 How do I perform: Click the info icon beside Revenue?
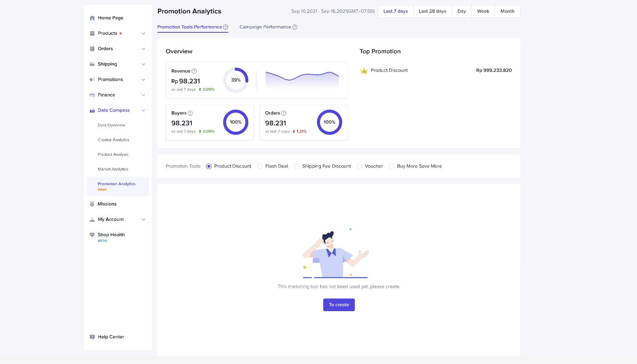194,71
